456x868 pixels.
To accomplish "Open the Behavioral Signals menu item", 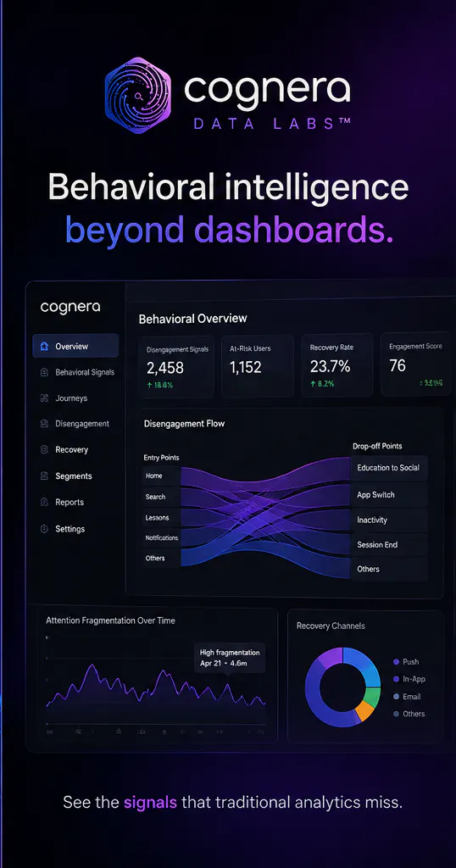I will coord(85,373).
